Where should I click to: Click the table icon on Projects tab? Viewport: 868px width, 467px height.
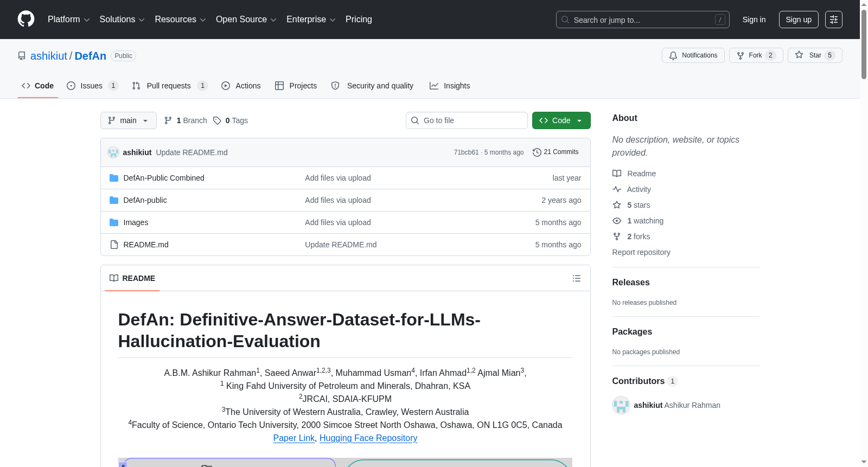pyautogui.click(x=279, y=86)
